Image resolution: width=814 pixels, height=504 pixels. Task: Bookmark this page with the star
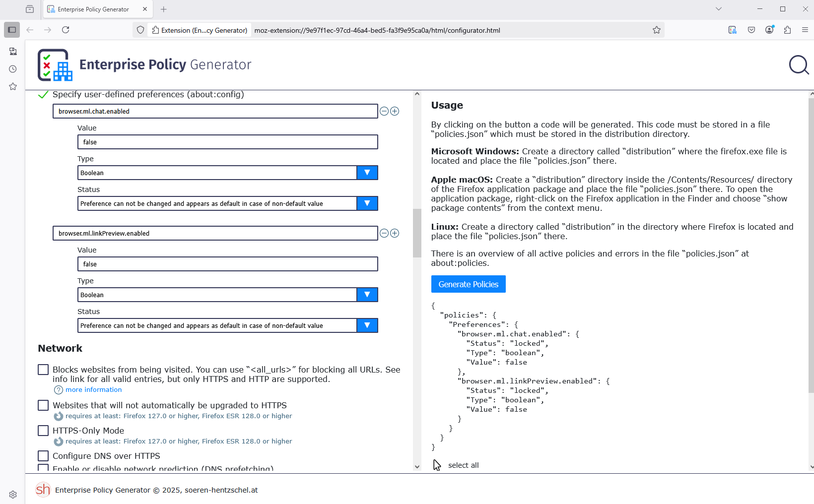657,30
